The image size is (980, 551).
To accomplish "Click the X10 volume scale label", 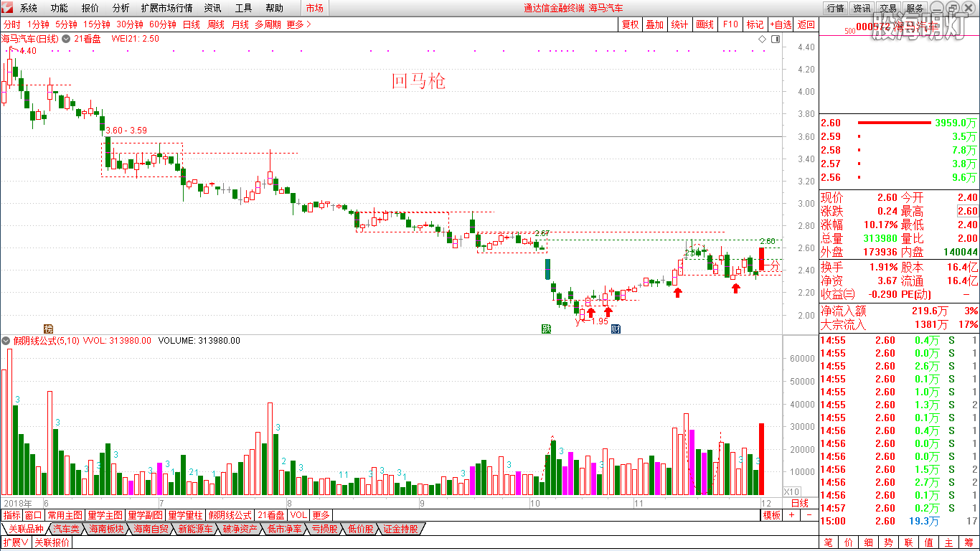I will [x=791, y=491].
